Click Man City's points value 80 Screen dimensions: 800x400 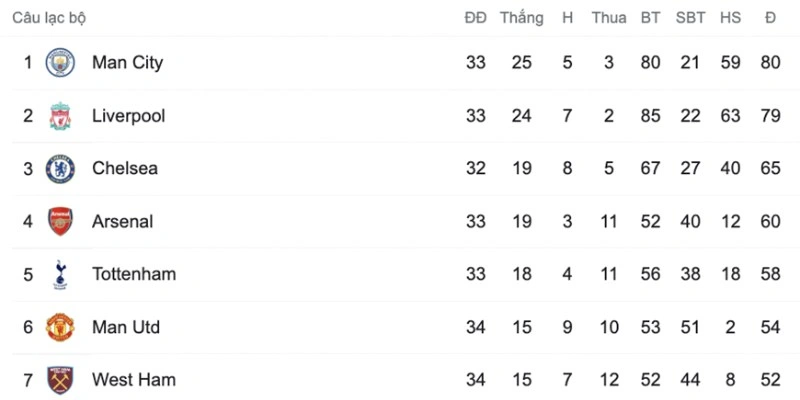[x=771, y=63]
